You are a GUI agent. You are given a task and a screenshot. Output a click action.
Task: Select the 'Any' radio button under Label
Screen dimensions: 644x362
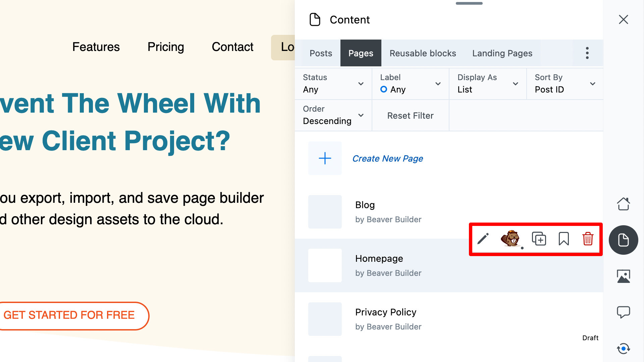coord(383,89)
